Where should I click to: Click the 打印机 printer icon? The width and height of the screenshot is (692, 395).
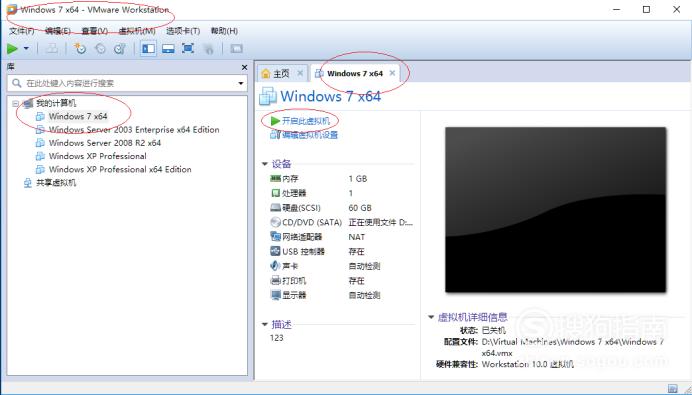(275, 281)
